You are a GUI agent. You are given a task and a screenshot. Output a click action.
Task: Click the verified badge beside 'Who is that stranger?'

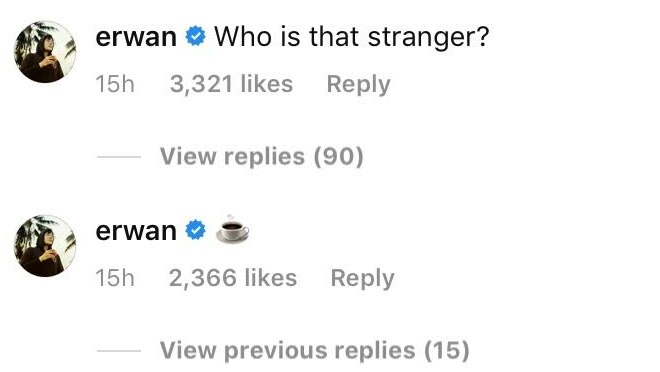click(196, 36)
